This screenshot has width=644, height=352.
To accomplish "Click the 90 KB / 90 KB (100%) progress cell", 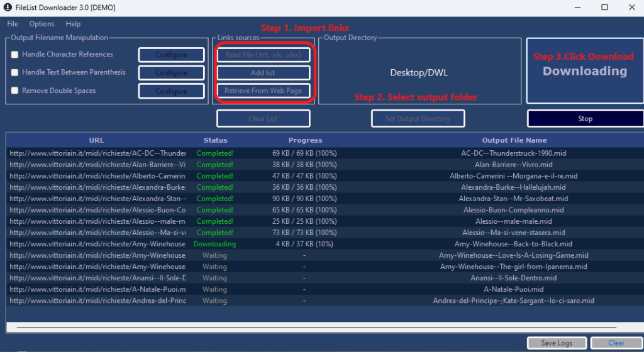I will [x=304, y=199].
